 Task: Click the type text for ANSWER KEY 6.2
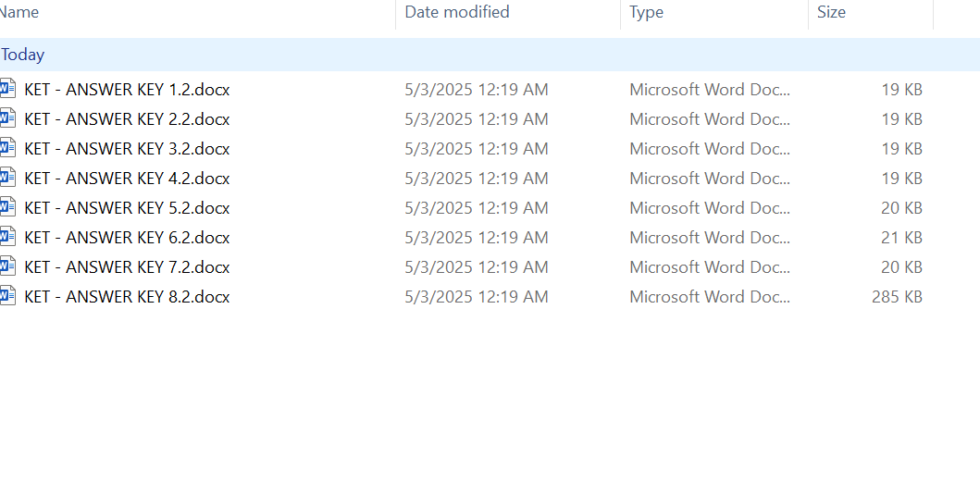[x=710, y=238]
